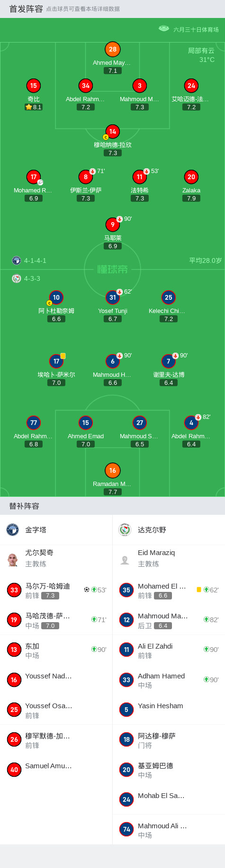
Task: Open goalkeeper Ahmed May's number 28 badge
Action: (113, 49)
